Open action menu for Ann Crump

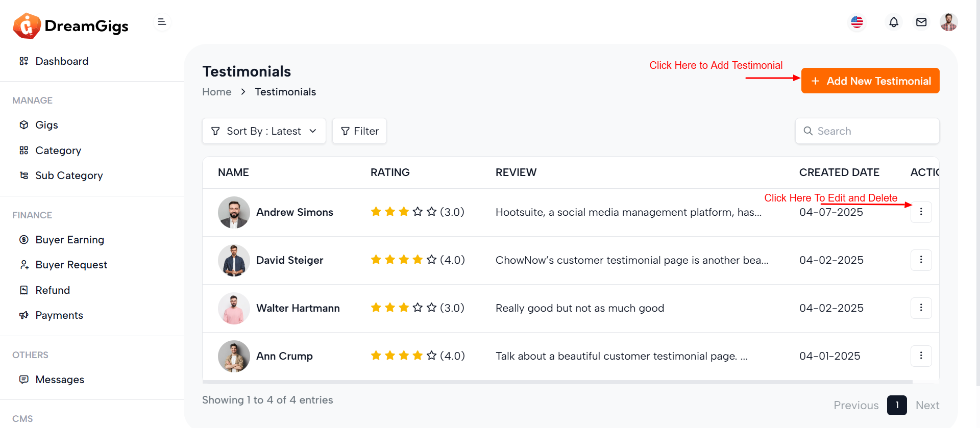point(921,356)
